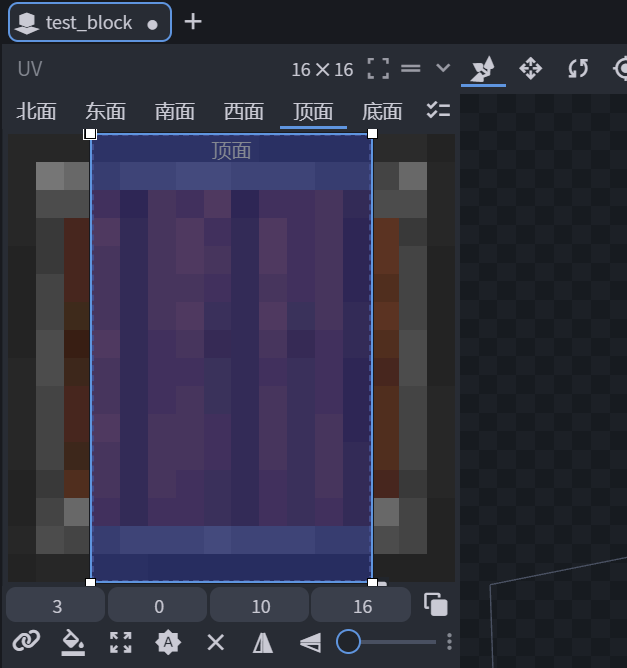Select the rotate tool
Screen dimensions: 627x668
click(x=578, y=69)
